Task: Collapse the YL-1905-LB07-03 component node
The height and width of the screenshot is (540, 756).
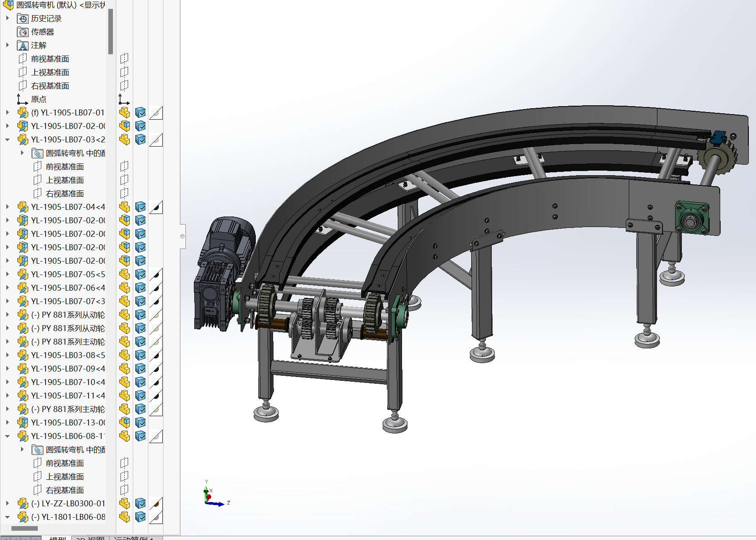Action: [8, 139]
